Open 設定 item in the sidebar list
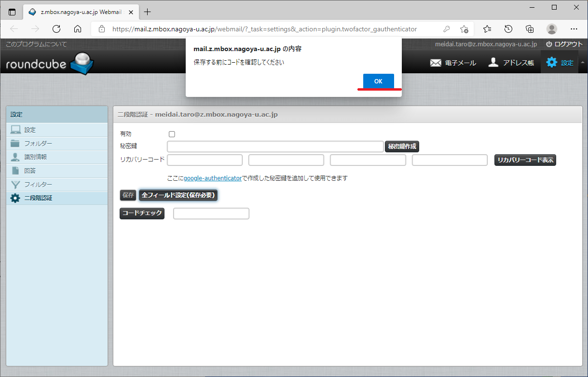The width and height of the screenshot is (588, 377). 30,130
